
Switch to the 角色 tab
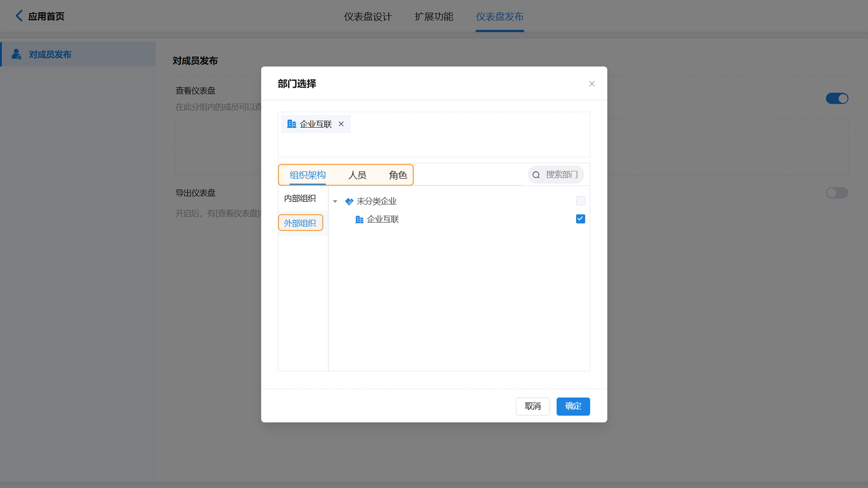tap(398, 175)
